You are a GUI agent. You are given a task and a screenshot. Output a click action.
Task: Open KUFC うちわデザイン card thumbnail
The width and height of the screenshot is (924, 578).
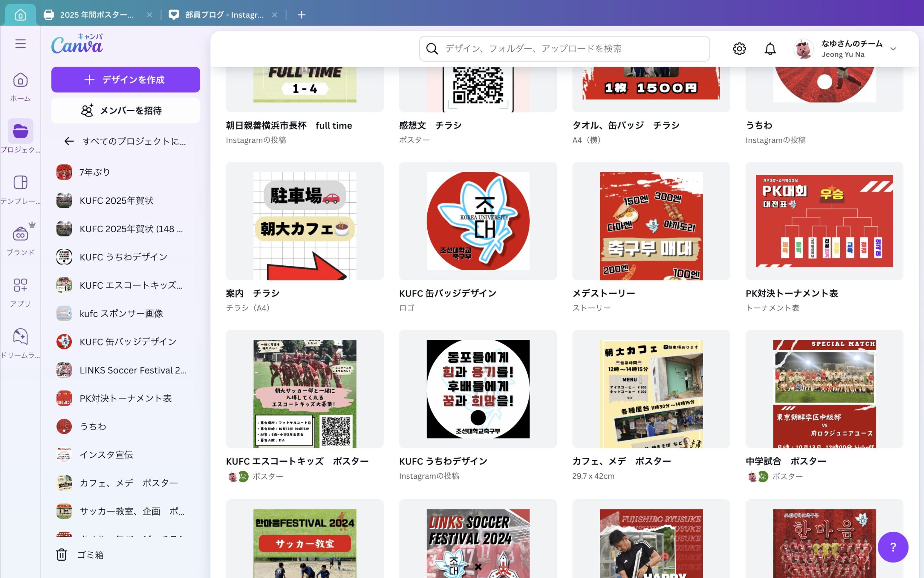pyautogui.click(x=478, y=389)
